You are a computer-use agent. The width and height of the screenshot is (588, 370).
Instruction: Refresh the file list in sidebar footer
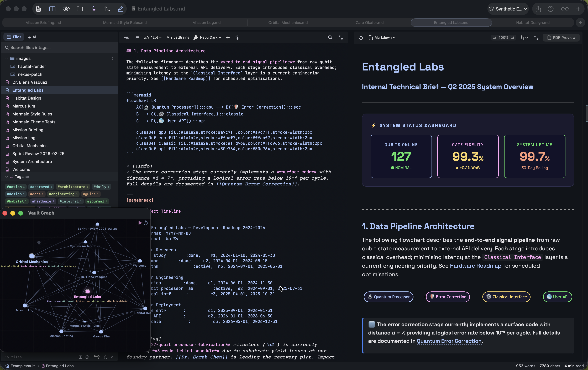(106, 357)
